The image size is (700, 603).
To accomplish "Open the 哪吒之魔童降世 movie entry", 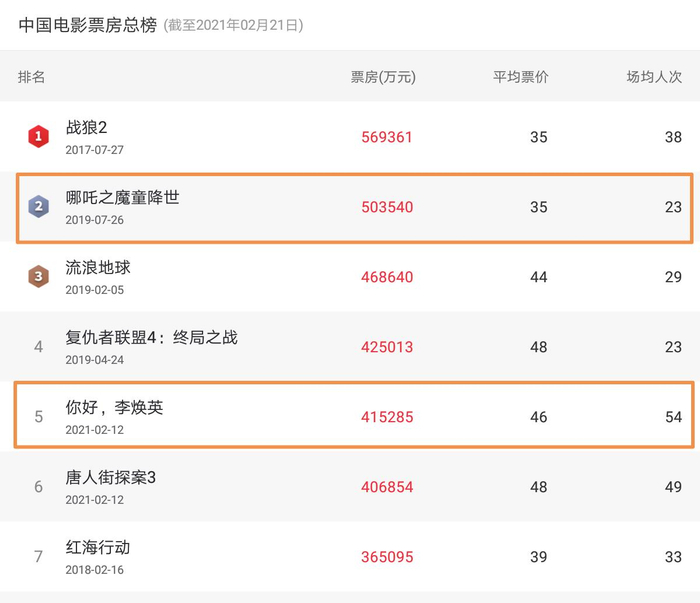I will [x=123, y=197].
